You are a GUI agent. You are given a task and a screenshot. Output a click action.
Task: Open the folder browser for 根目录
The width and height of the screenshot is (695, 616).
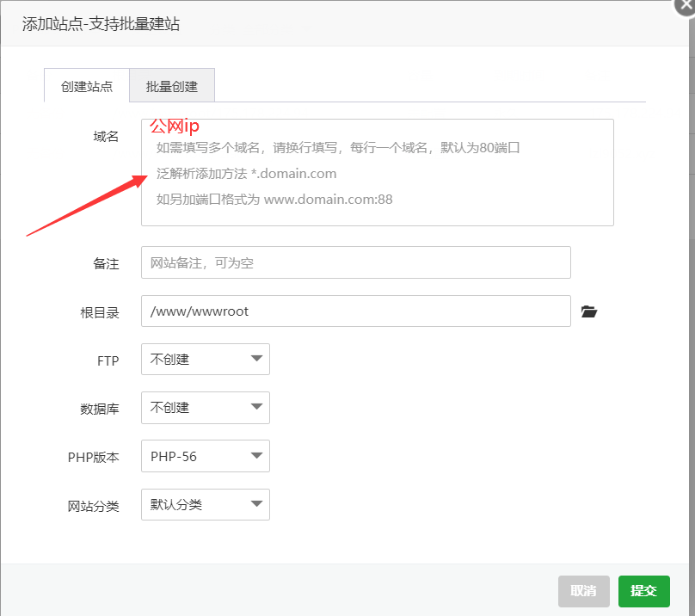[x=589, y=311]
